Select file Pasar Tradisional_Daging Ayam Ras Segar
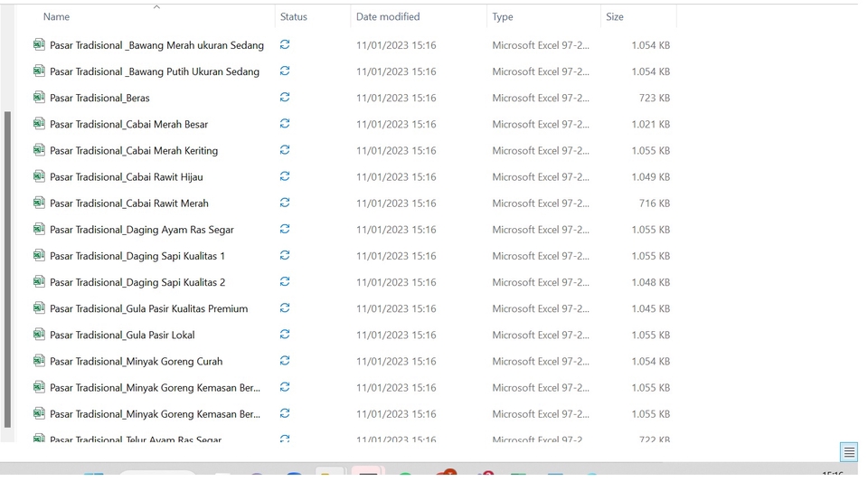 click(142, 230)
